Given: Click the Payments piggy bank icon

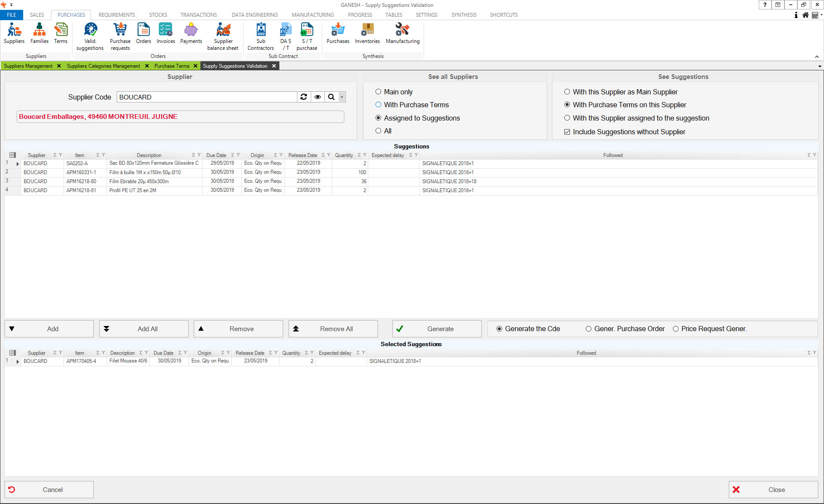Looking at the screenshot, I should 191,30.
